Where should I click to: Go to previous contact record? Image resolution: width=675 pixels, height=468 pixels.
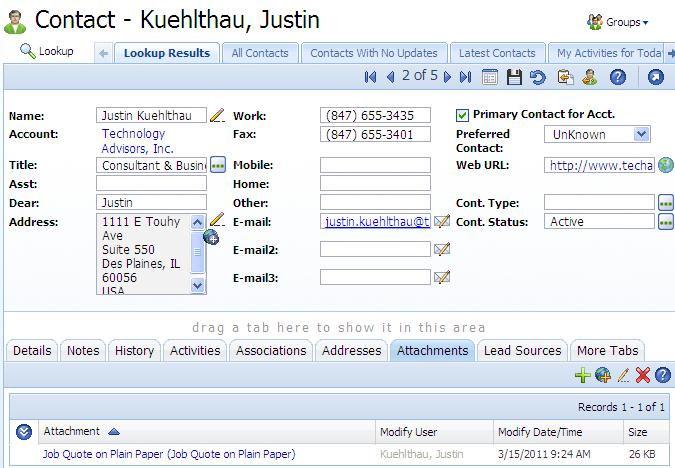tap(390, 77)
